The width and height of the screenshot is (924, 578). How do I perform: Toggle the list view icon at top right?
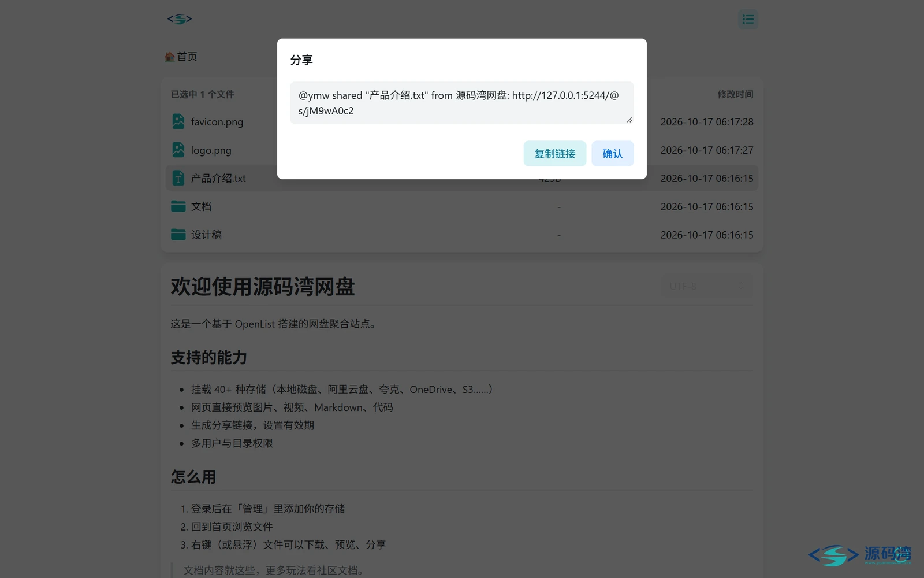pos(748,20)
